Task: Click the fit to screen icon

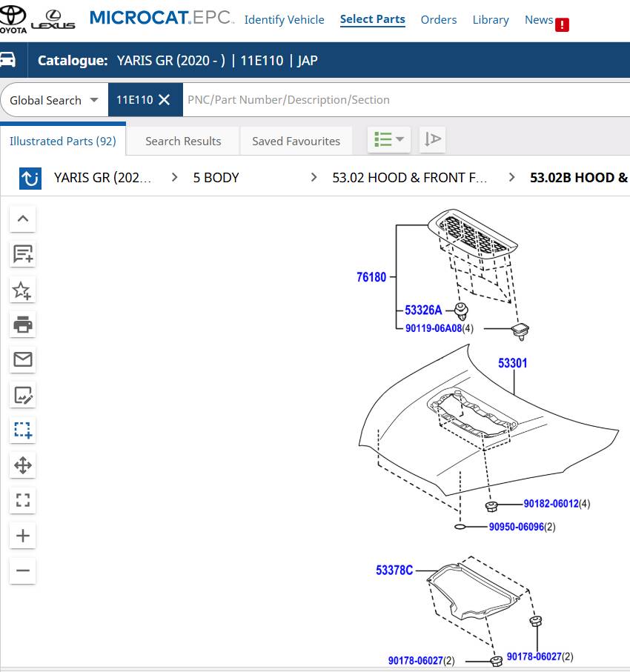Action: [23, 501]
